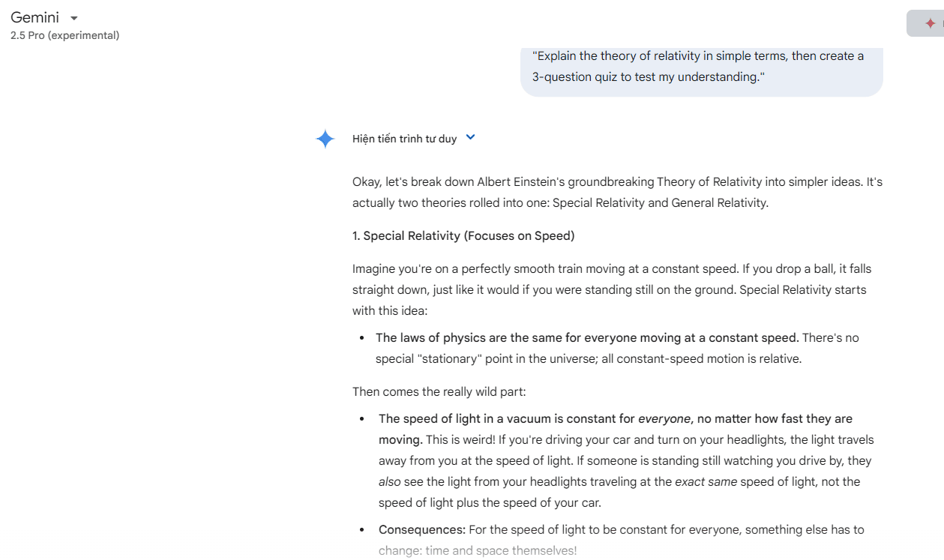Screen dimensions: 944x560
Task: Click the bullet before "The laws of physics"
Action: (x=362, y=338)
